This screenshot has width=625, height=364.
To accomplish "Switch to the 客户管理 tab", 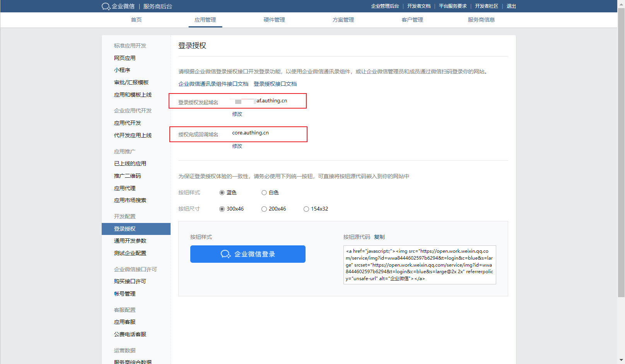I will pos(412,20).
